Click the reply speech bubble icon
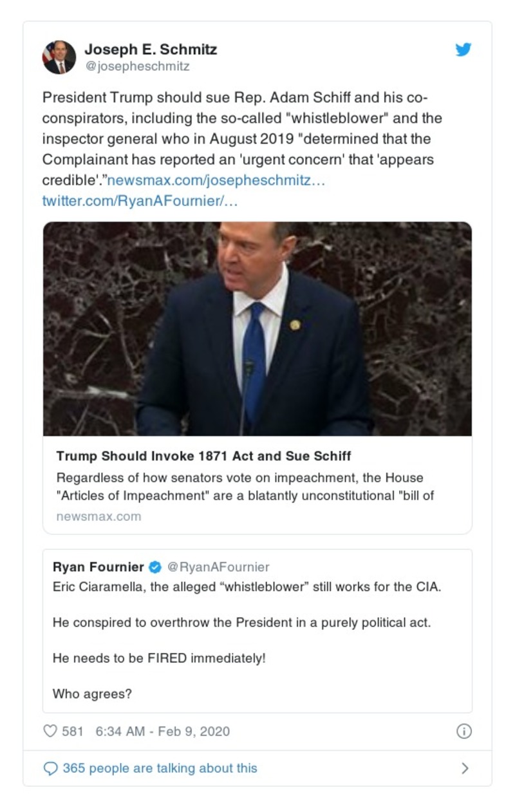This screenshot has width=515, height=812. [x=50, y=769]
